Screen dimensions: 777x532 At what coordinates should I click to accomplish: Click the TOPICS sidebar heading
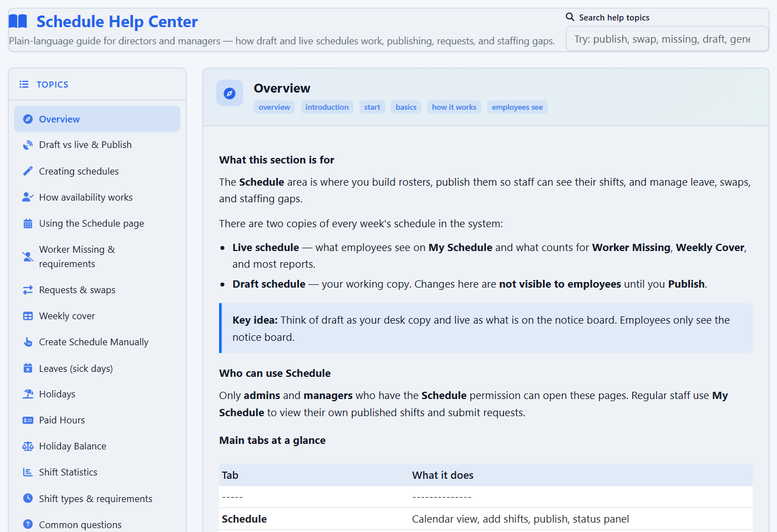coord(53,84)
